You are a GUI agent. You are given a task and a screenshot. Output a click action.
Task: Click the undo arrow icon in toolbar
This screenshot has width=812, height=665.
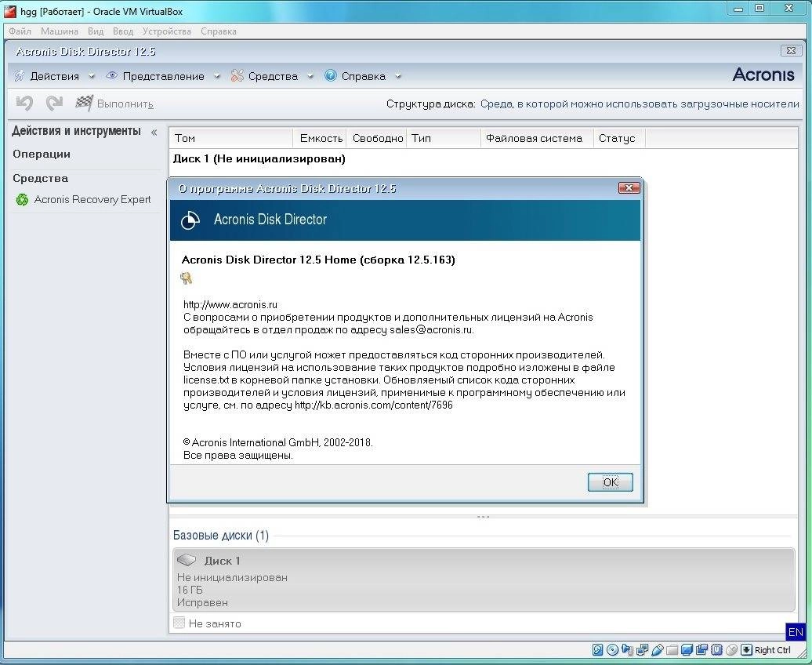[x=24, y=104]
